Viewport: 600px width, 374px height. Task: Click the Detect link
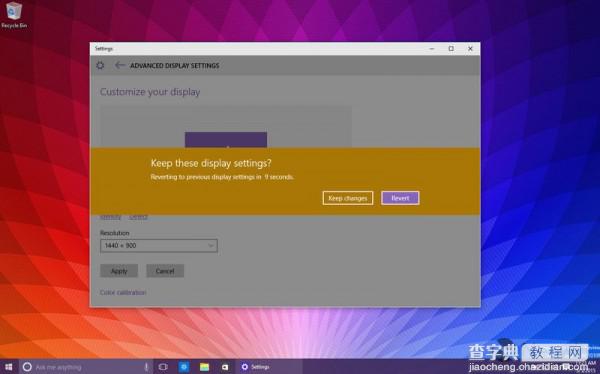tap(138, 217)
